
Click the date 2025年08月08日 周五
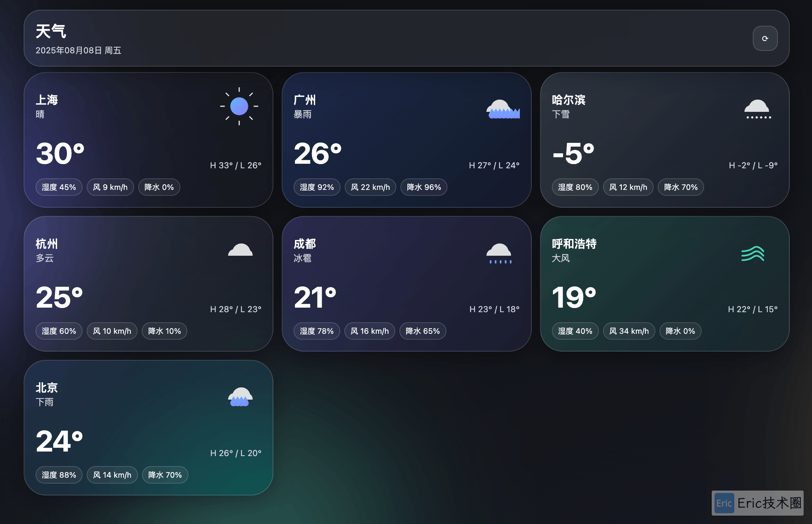[78, 51]
